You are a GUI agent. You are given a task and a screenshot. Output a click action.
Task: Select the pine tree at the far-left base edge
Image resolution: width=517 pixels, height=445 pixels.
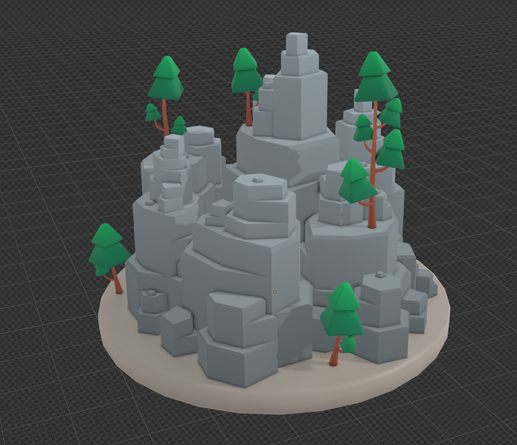pyautogui.click(x=108, y=258)
